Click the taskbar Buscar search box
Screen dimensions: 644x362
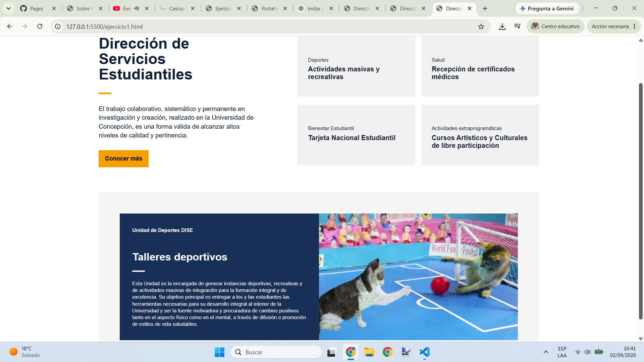pyautogui.click(x=276, y=352)
